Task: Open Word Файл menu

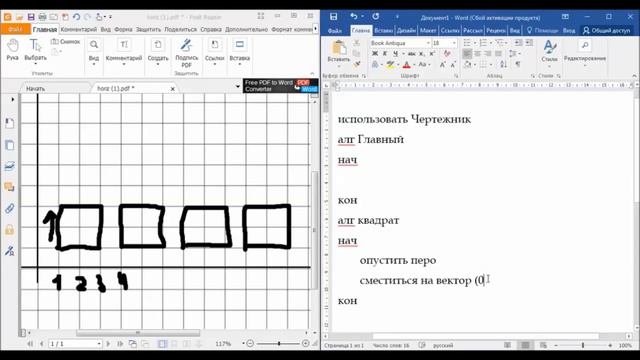Action: pyautogui.click(x=335, y=31)
